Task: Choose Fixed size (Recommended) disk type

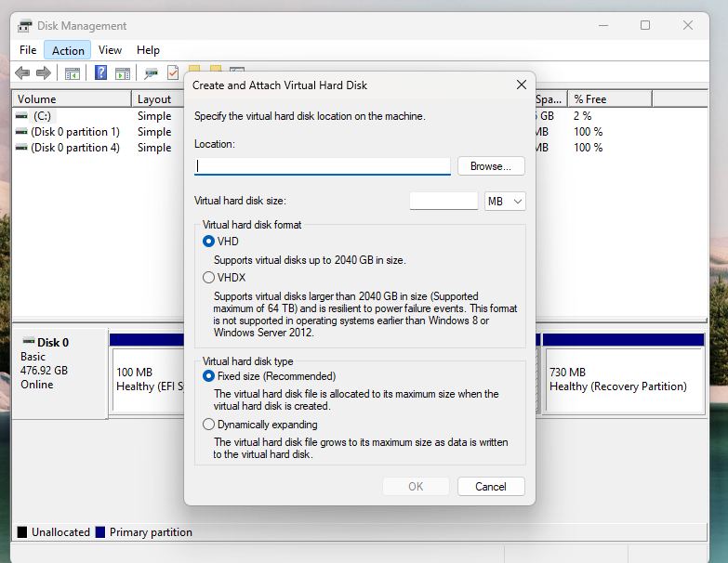Action: click(208, 375)
